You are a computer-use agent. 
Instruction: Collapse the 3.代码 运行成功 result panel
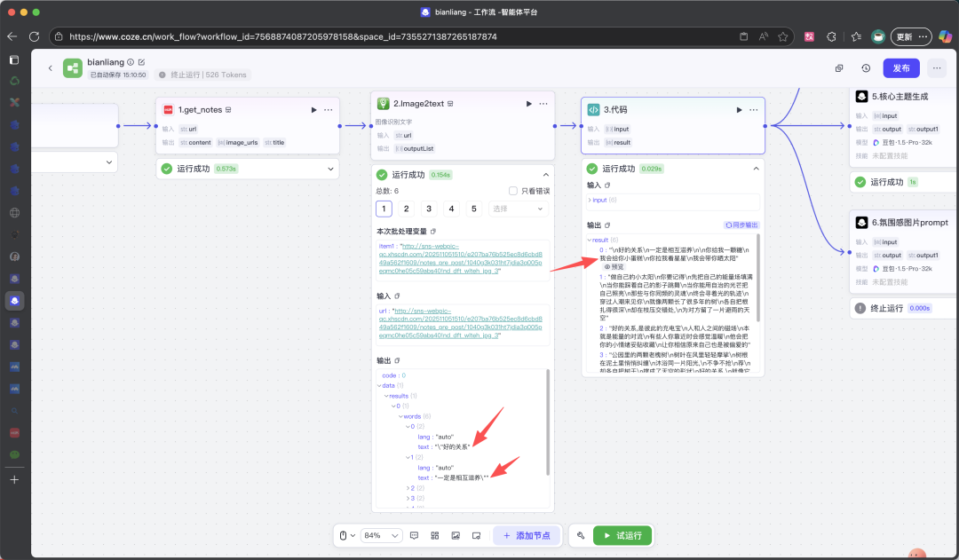(x=756, y=169)
